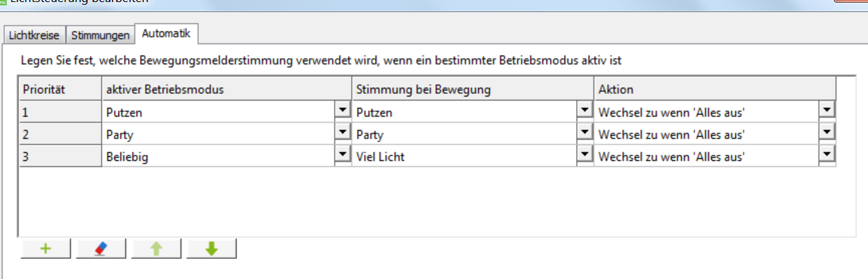The width and height of the screenshot is (868, 279).
Task: Open Aktion dropdown in priority 1 row
Action: tap(827, 111)
